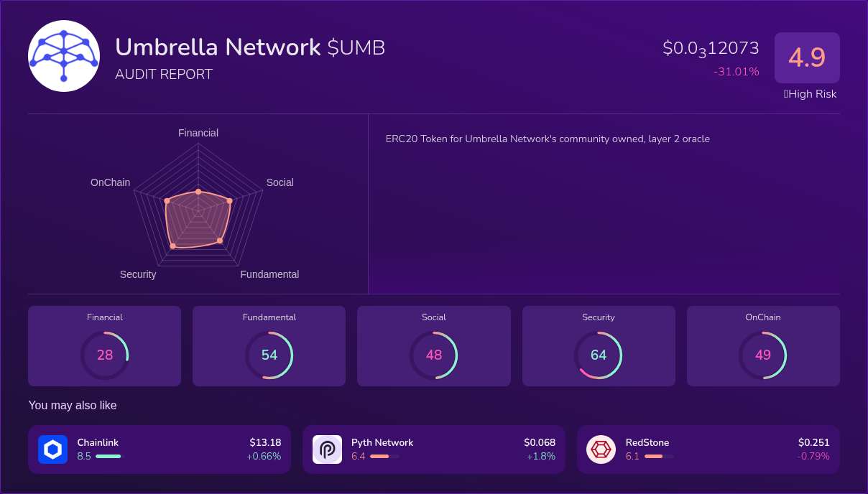The image size is (868, 494).
Task: Toggle the Social axis on the radar chart
Action: pos(280,182)
